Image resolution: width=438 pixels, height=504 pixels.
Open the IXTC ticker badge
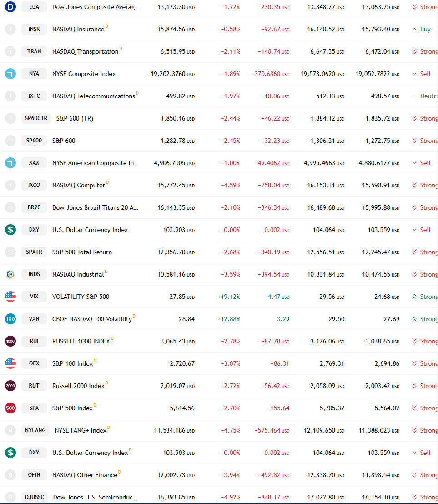34,96
